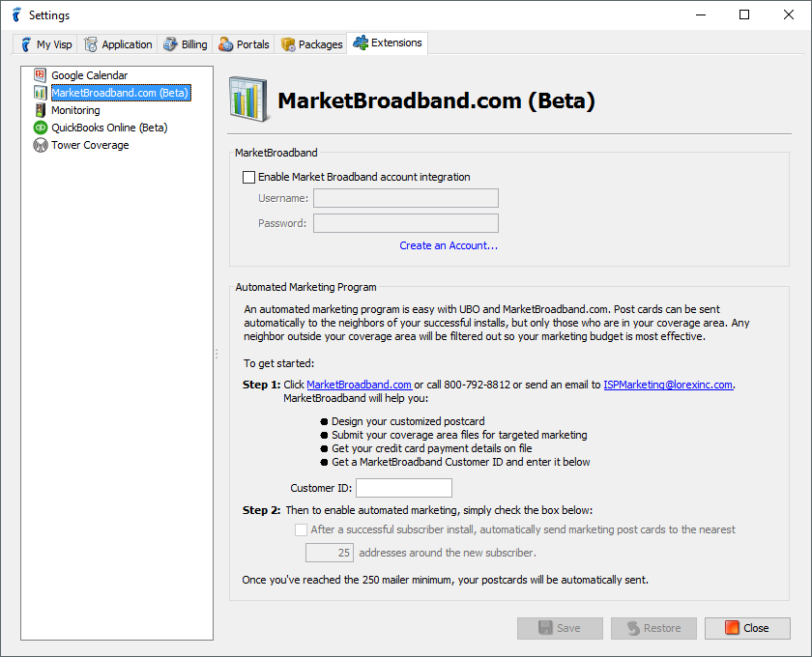This screenshot has height=657, width=812.
Task: Open the Packages tab
Action: coord(311,44)
